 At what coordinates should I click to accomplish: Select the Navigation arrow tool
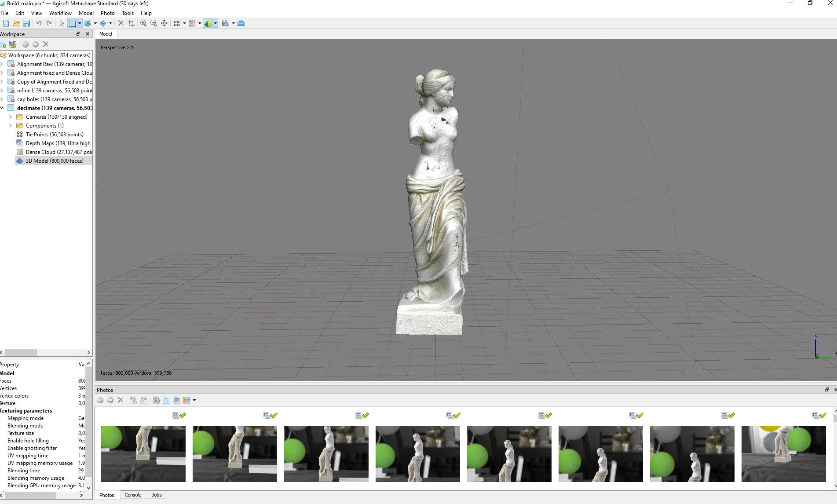point(62,23)
